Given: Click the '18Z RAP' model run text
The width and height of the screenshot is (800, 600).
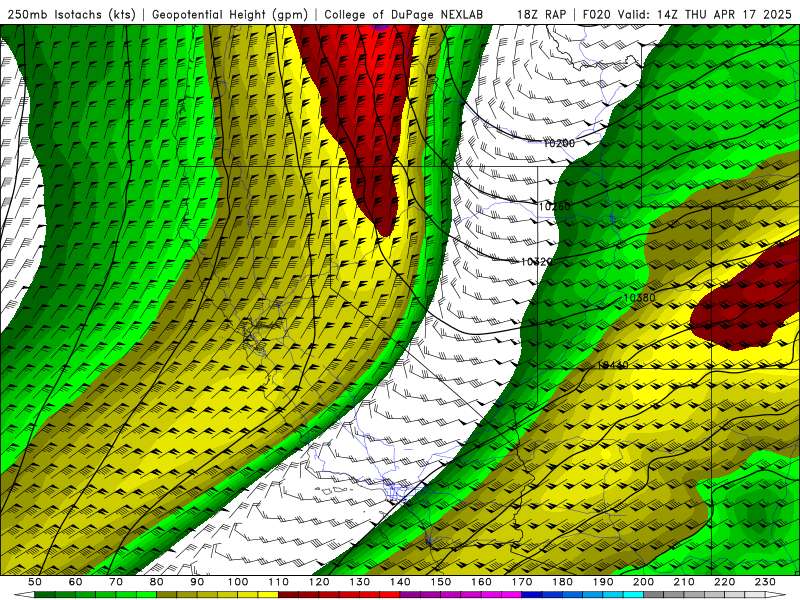Looking at the screenshot, I should [x=541, y=14].
